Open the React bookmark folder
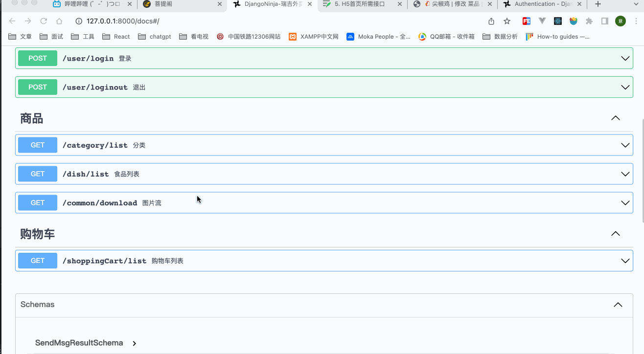Image resolution: width=644 pixels, height=354 pixels. coord(116,37)
